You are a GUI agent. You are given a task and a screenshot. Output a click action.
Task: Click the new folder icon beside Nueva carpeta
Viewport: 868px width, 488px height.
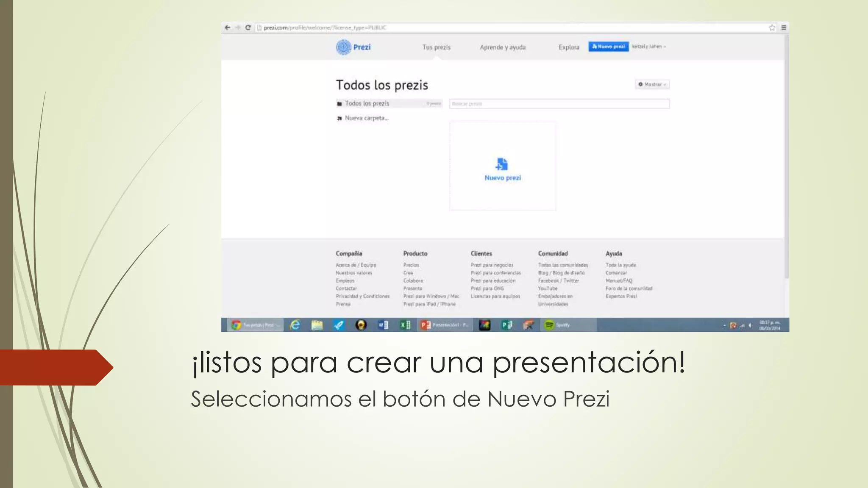click(339, 118)
